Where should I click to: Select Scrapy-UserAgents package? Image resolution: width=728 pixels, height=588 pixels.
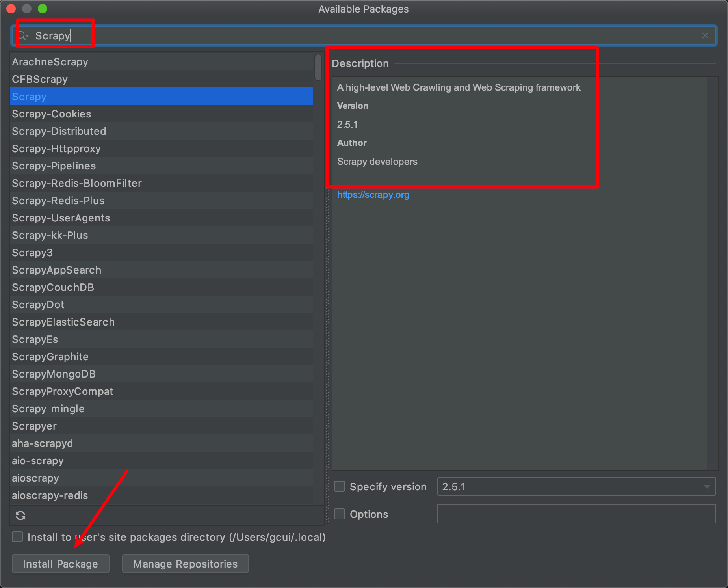pyautogui.click(x=162, y=218)
